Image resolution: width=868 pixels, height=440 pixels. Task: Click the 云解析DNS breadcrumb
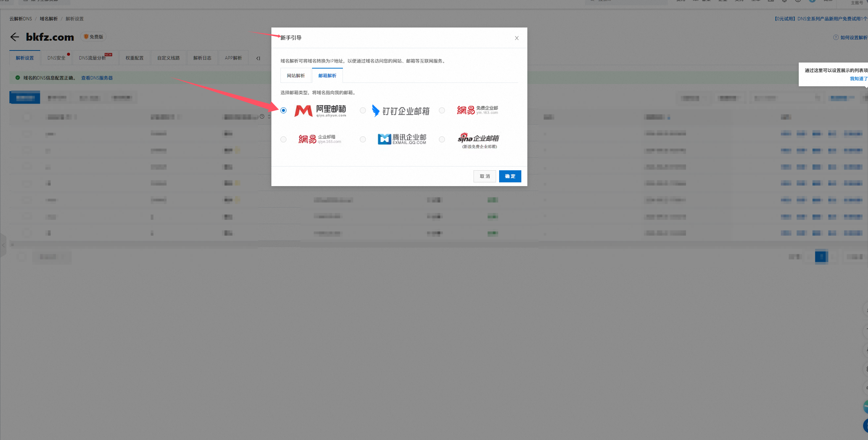pyautogui.click(x=21, y=19)
